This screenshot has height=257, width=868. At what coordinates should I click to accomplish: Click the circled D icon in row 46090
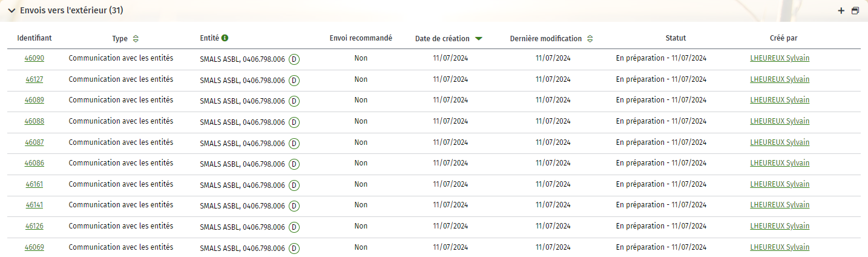pos(294,59)
